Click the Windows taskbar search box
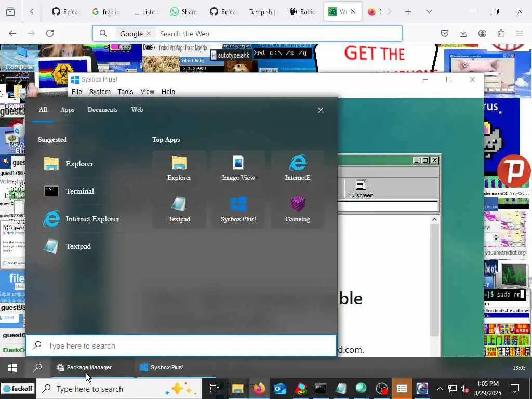532x399 pixels. click(119, 389)
